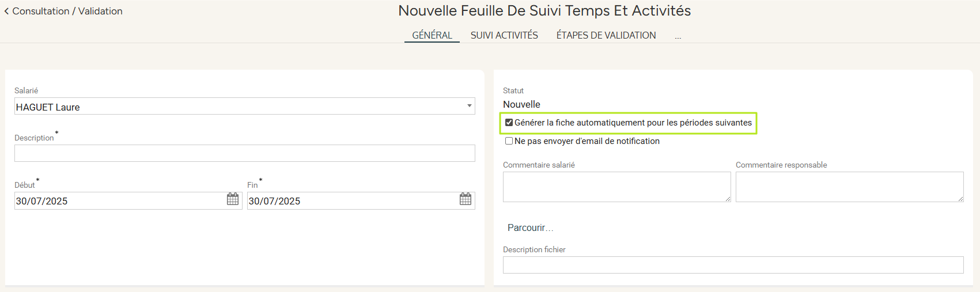Click into the Début date field
This screenshot has height=292, width=980.
(x=118, y=201)
